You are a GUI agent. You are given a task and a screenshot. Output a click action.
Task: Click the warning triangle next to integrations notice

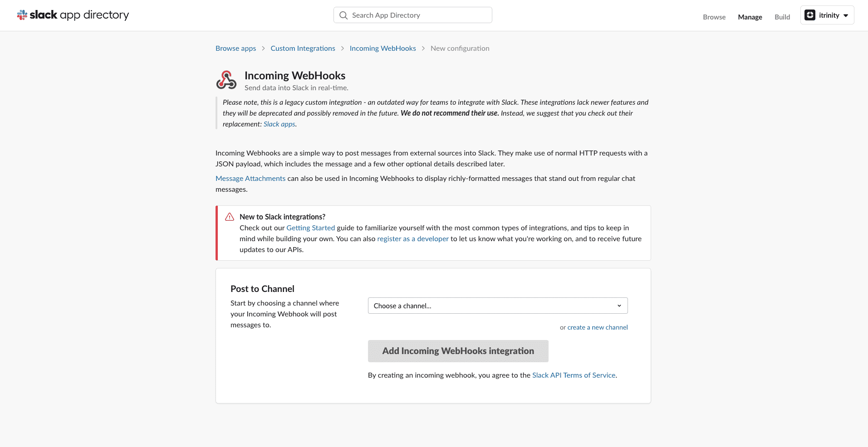point(229,217)
